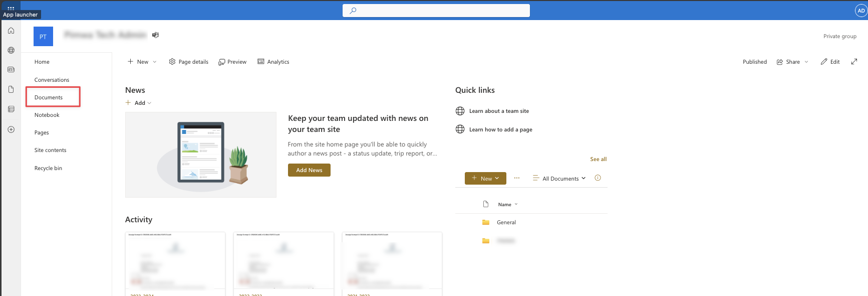
Task: Select Documents in the left navigation
Action: pos(49,97)
